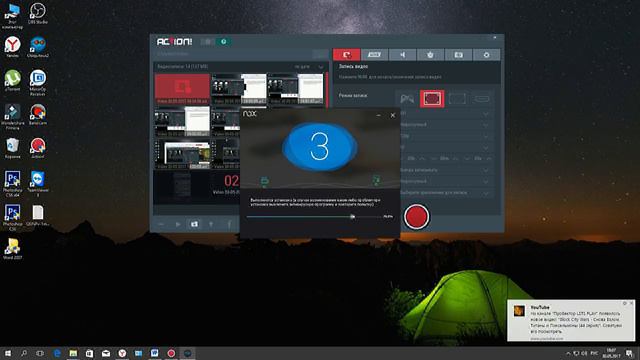Viewport: 640px width, 360px height.
Task: Select the red highlighted recording thumbnail
Action: [x=182, y=89]
